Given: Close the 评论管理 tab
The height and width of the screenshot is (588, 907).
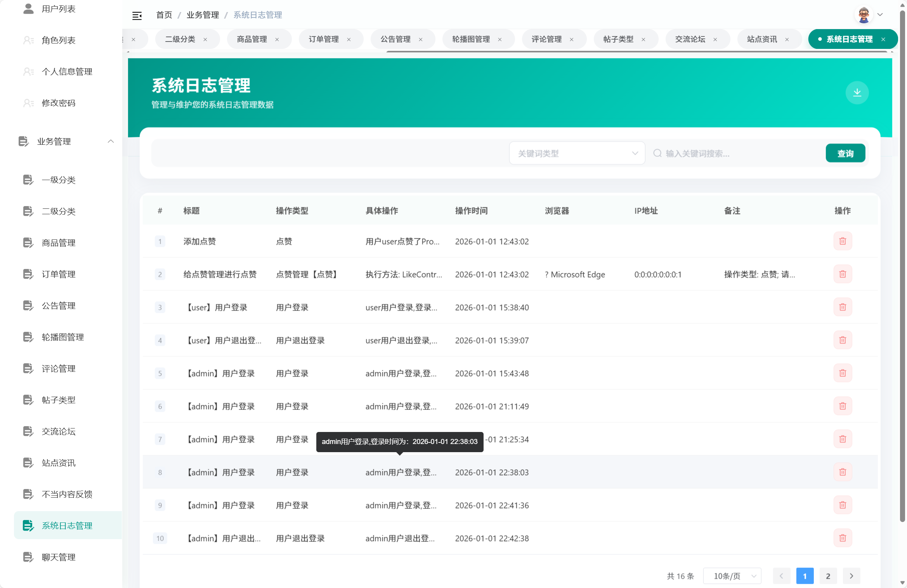Looking at the screenshot, I should point(571,39).
